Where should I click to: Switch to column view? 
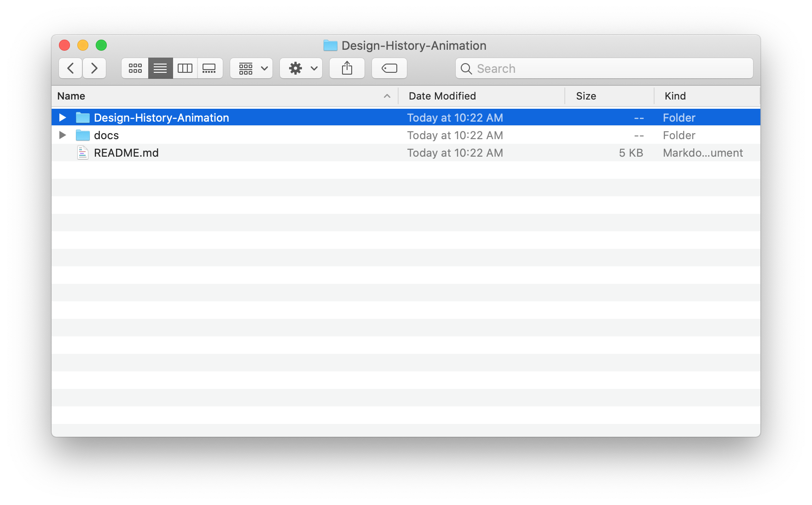tap(185, 68)
